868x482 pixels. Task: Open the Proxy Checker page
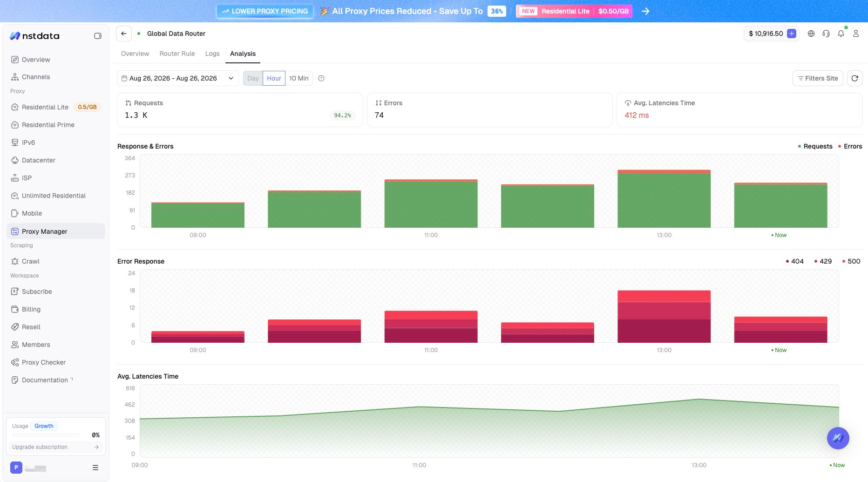(44, 362)
